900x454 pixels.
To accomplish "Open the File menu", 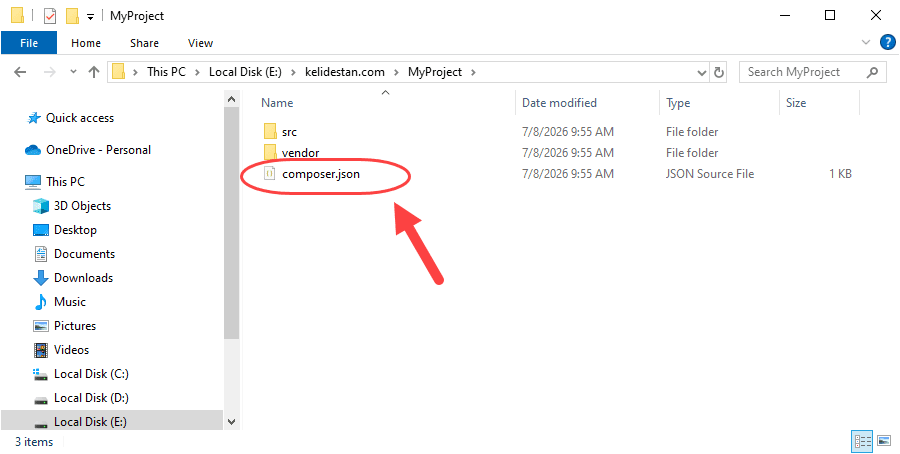I will coord(29,43).
